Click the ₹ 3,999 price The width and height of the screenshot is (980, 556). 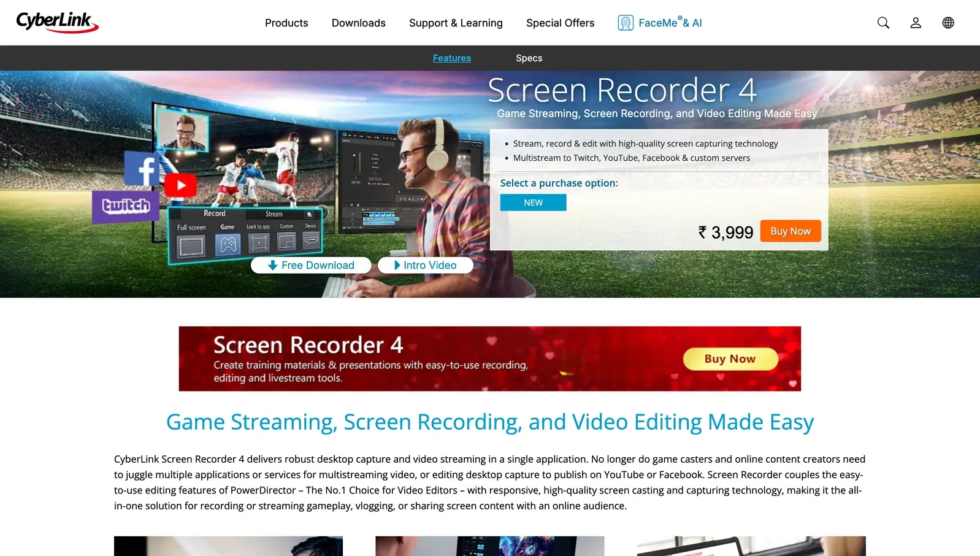[x=725, y=233]
